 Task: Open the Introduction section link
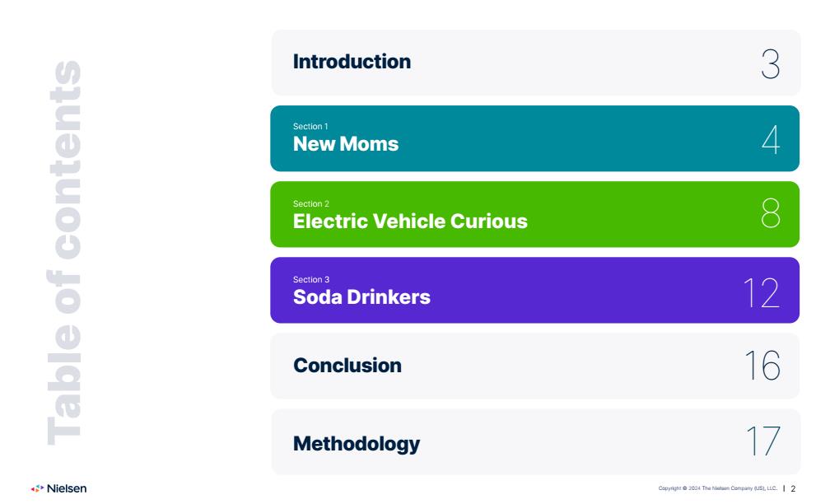click(x=536, y=63)
